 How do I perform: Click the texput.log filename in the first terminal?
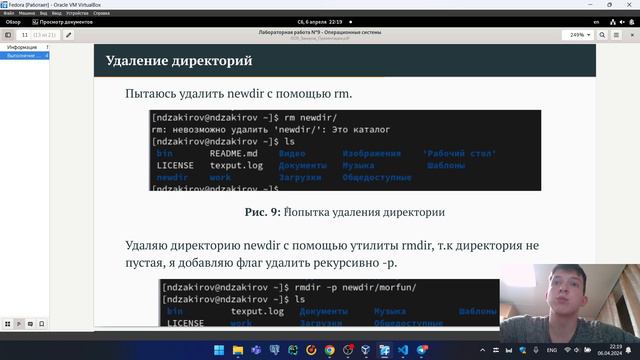(236, 166)
